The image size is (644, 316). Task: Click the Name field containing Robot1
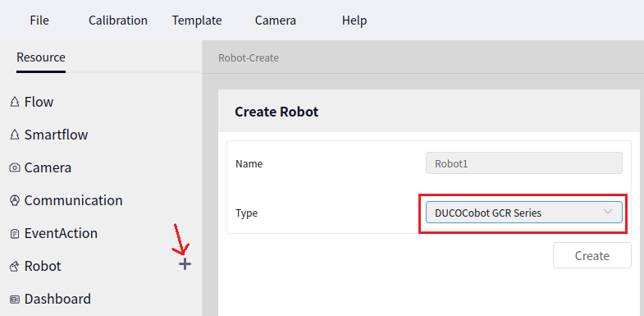[x=523, y=163]
